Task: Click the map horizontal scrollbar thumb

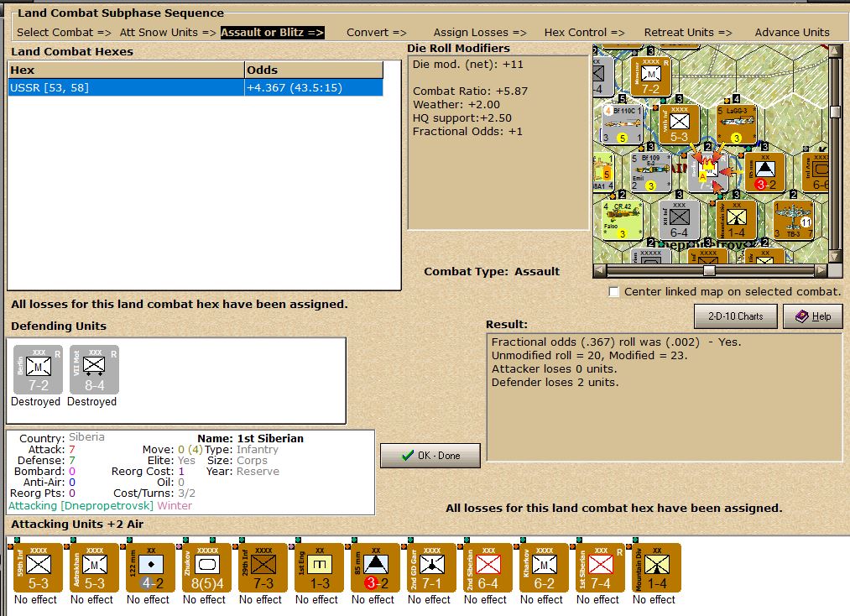Action: 709,270
